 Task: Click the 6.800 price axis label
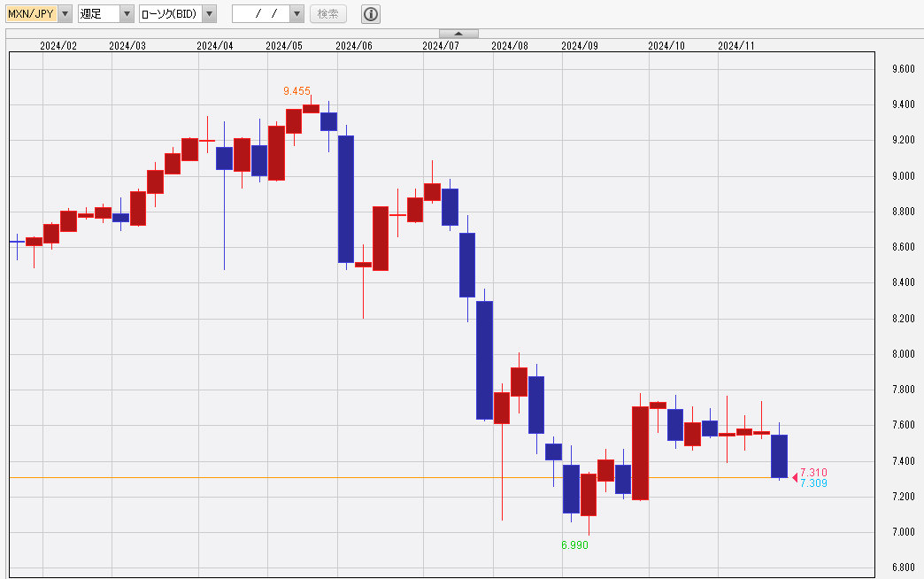pyautogui.click(x=904, y=567)
